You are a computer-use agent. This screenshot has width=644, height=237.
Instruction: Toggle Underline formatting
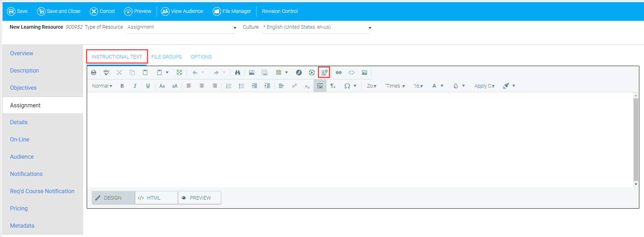(148, 86)
